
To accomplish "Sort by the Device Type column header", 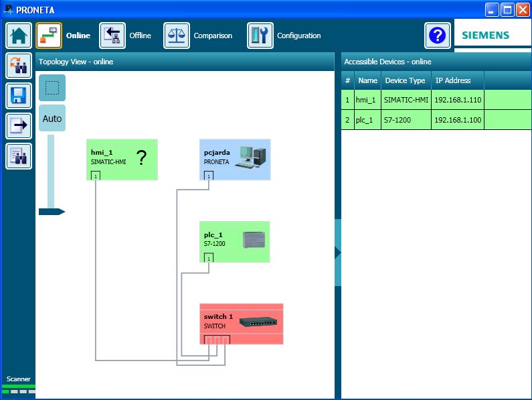I will [406, 80].
